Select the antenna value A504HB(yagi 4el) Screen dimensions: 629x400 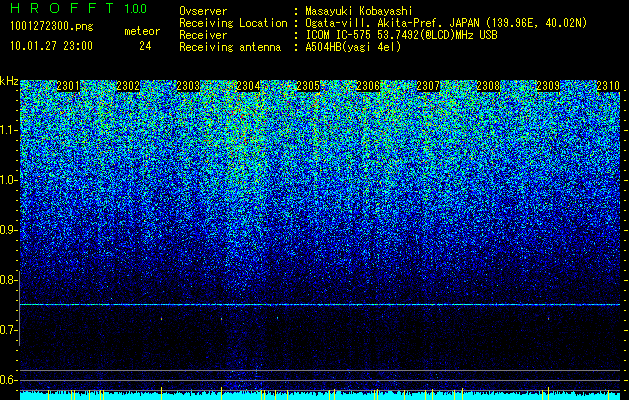coord(353,47)
